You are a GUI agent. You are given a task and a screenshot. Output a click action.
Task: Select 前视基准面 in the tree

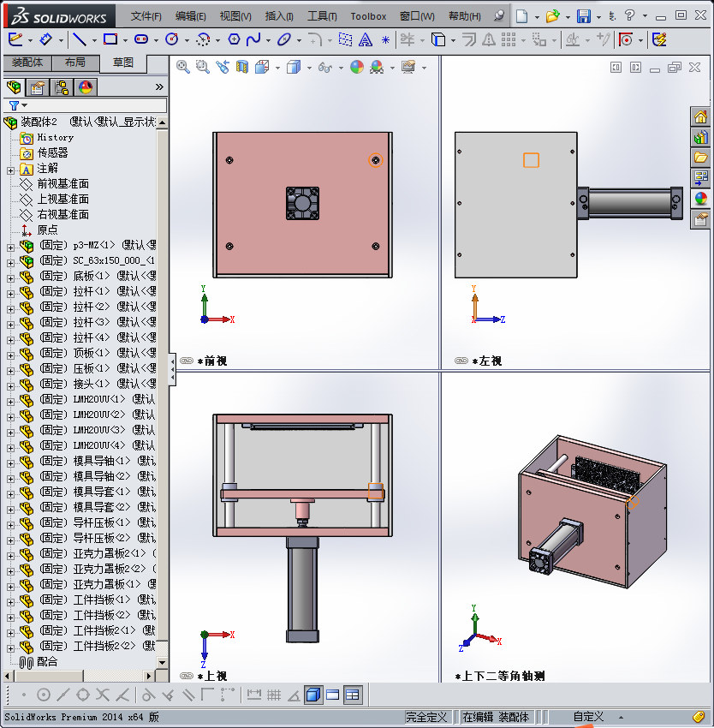coord(62,184)
